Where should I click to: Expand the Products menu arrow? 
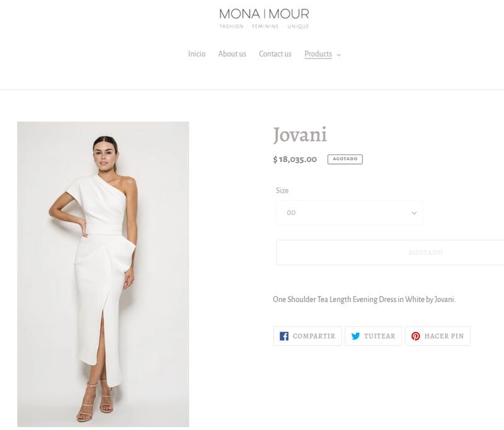pyautogui.click(x=338, y=55)
